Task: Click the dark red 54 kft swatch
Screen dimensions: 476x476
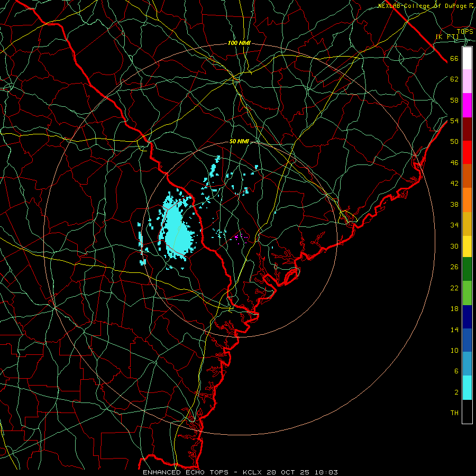Action: pyautogui.click(x=467, y=129)
